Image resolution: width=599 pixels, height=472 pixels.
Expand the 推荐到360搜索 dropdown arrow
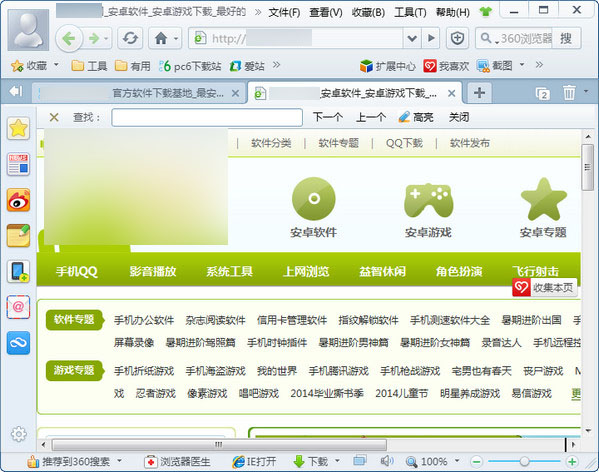point(120,461)
